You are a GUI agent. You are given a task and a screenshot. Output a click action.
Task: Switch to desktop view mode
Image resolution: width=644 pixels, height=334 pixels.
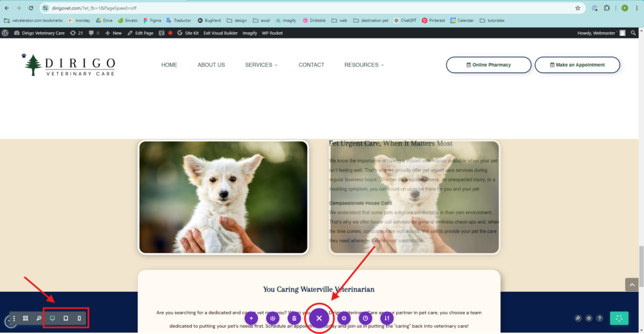pyautogui.click(x=52, y=318)
